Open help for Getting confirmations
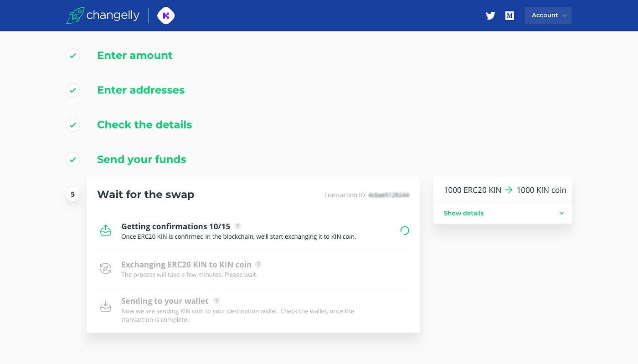Screen dimensions: 638x364 click(237, 226)
